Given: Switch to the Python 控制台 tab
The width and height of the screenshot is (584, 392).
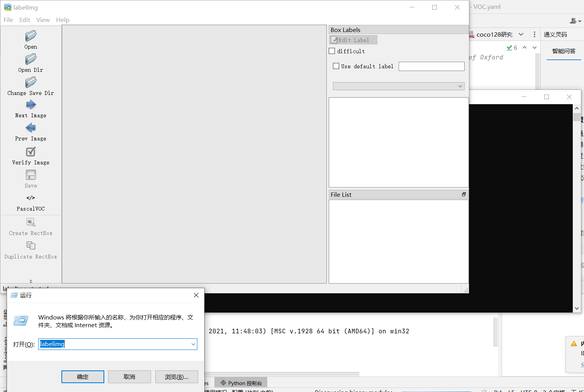Looking at the screenshot, I should pos(241,383).
